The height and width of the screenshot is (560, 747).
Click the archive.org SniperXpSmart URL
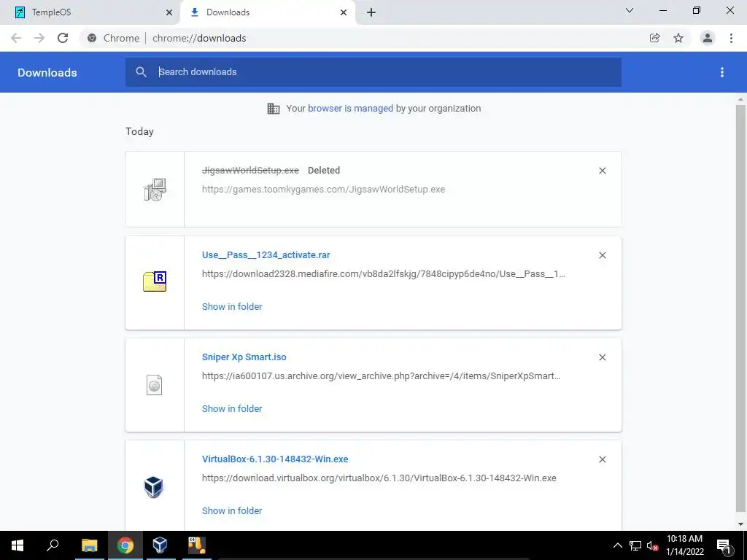(x=381, y=376)
